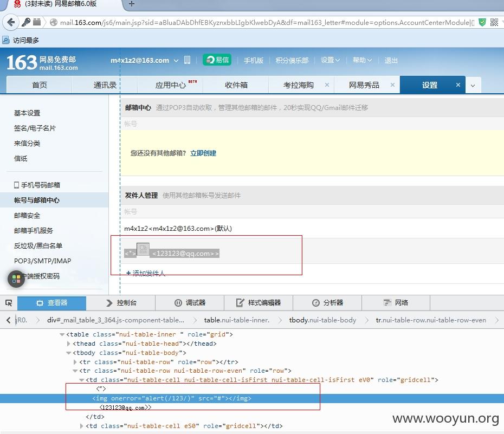Select the default sender m4x1z2@163.com row
The width and height of the screenshot is (504, 434).
[x=312, y=229]
